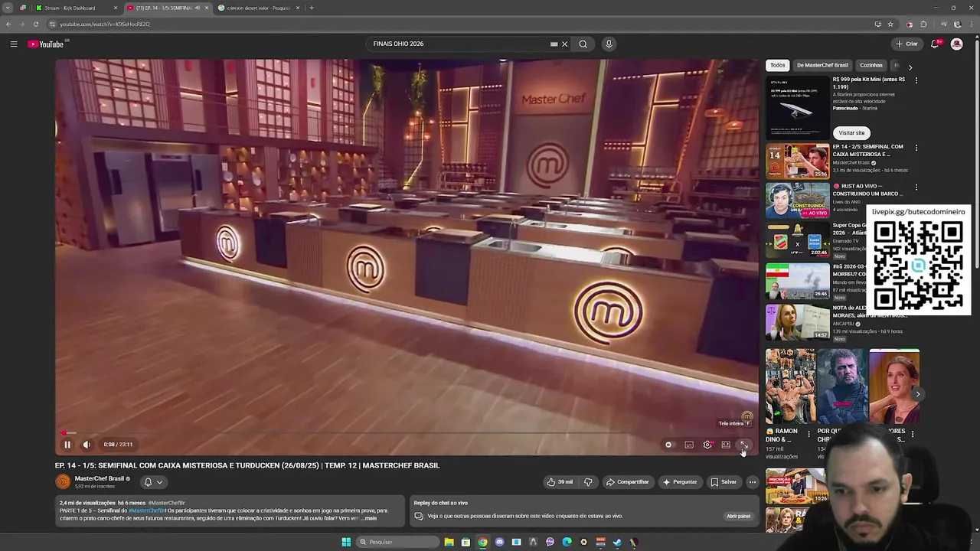Open Chrome from the taskbar

pos(482,542)
